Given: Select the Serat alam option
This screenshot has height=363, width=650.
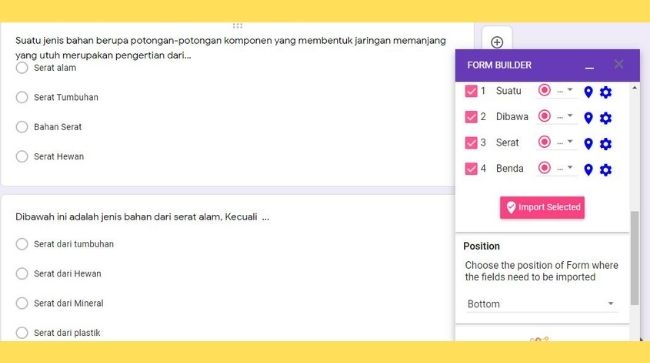Looking at the screenshot, I should pyautogui.click(x=22, y=68).
